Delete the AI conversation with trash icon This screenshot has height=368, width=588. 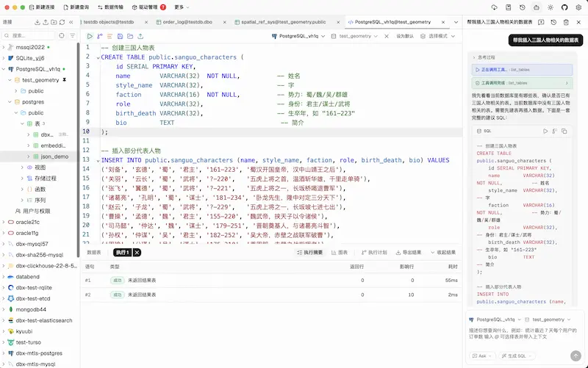566,22
